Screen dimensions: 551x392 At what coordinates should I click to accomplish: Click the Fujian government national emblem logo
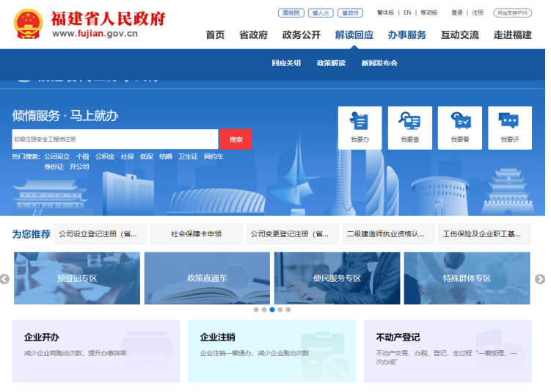coord(28,23)
